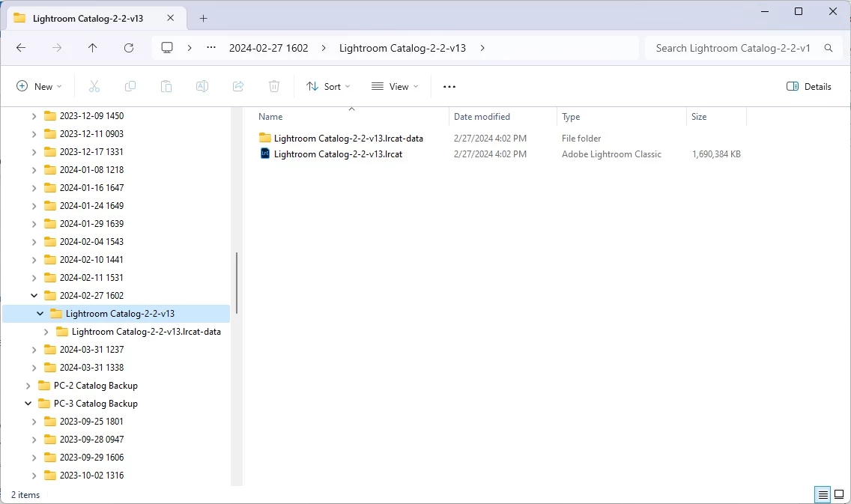Toggle the Details pane
The width and height of the screenshot is (851, 504).
(808, 86)
